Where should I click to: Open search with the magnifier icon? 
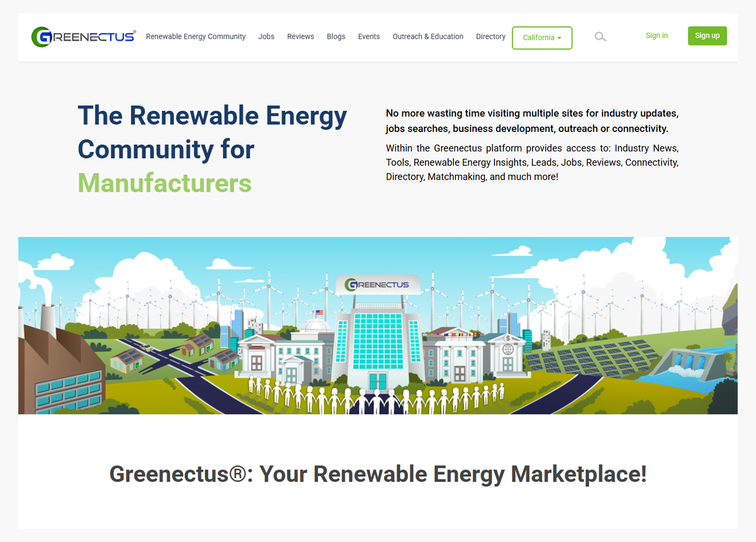click(600, 37)
